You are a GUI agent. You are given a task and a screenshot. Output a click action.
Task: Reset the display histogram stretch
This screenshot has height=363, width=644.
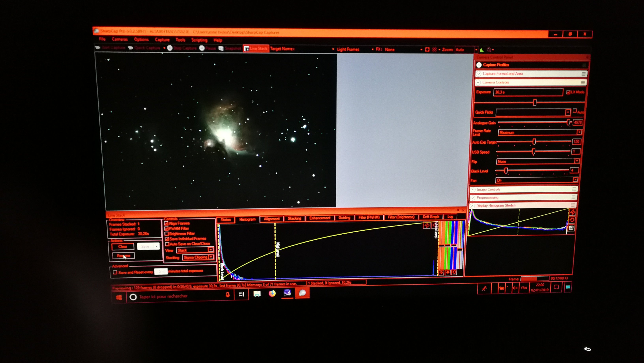572,220
